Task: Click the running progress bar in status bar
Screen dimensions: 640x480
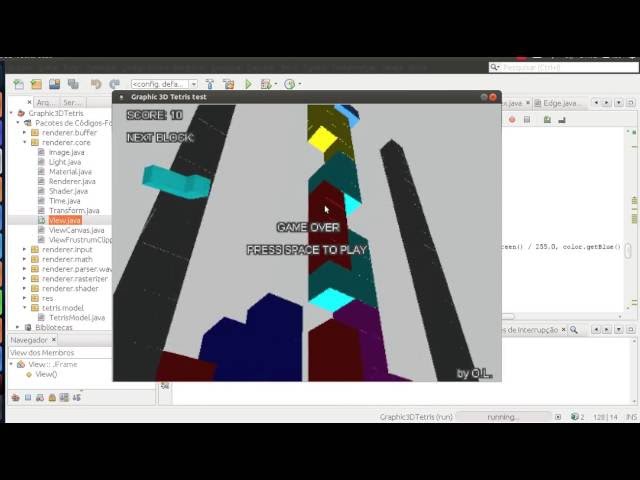Action: (x=503, y=417)
